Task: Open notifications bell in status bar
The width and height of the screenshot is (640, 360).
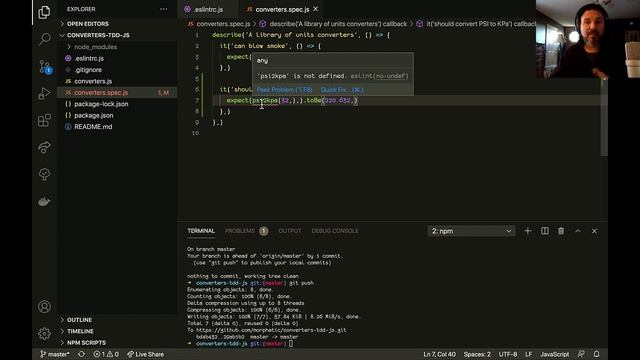Action: click(597, 354)
